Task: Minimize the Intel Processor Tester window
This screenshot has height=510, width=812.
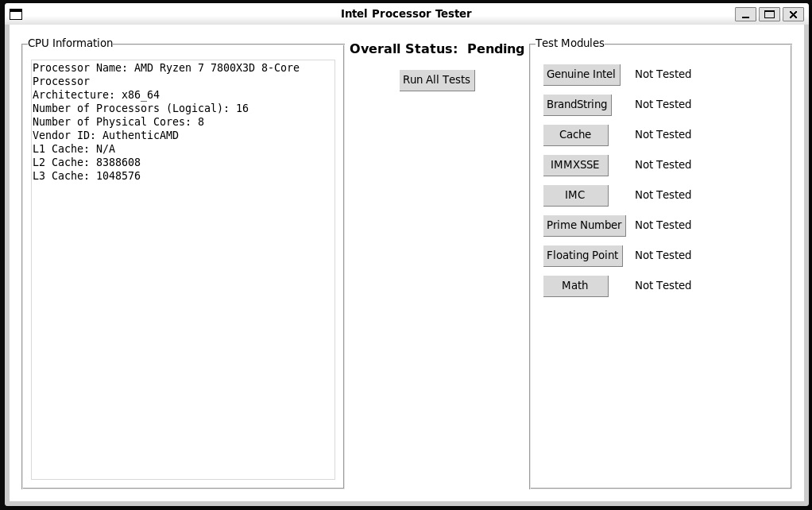Action: (746, 14)
